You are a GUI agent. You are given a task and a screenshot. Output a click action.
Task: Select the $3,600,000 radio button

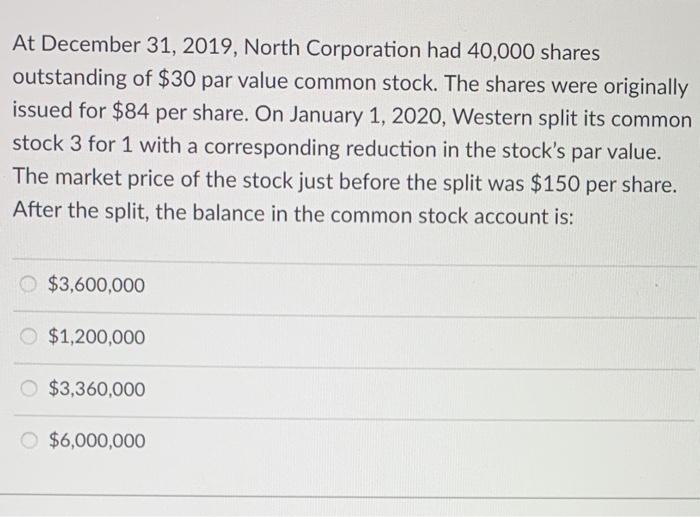(32, 286)
